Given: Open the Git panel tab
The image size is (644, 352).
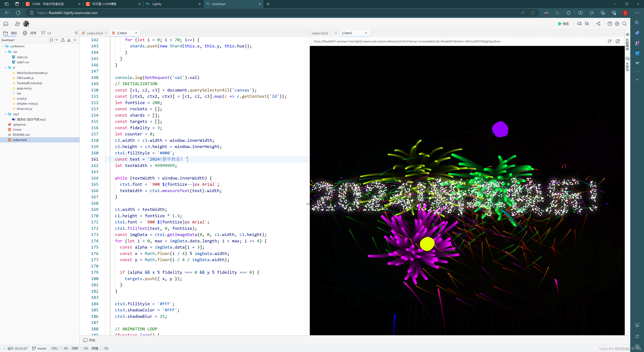Looking at the screenshot, I should [46, 33].
